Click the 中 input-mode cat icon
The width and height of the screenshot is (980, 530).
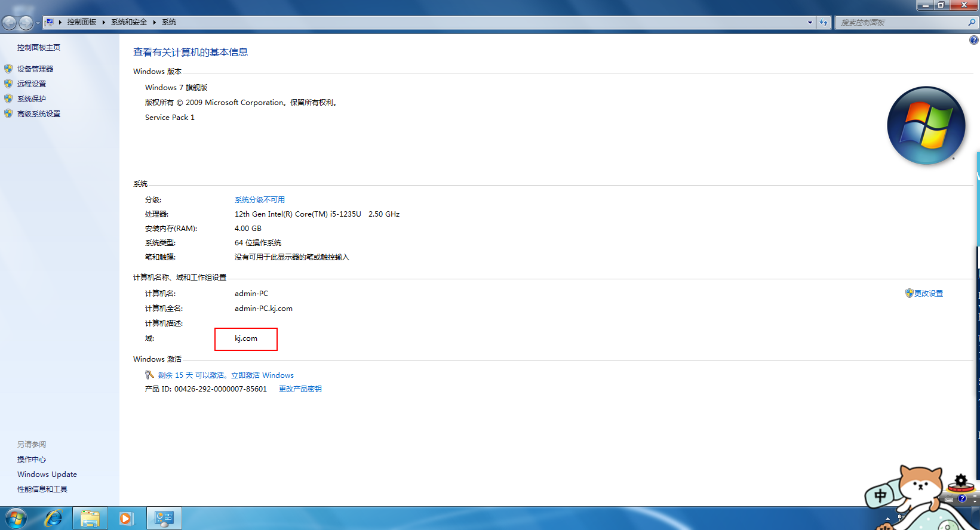pyautogui.click(x=881, y=495)
